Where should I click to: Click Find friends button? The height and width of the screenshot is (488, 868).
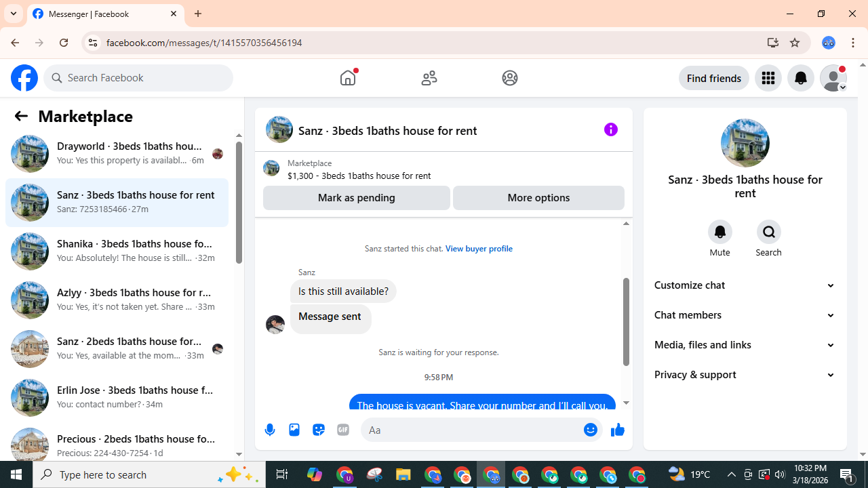[714, 78]
